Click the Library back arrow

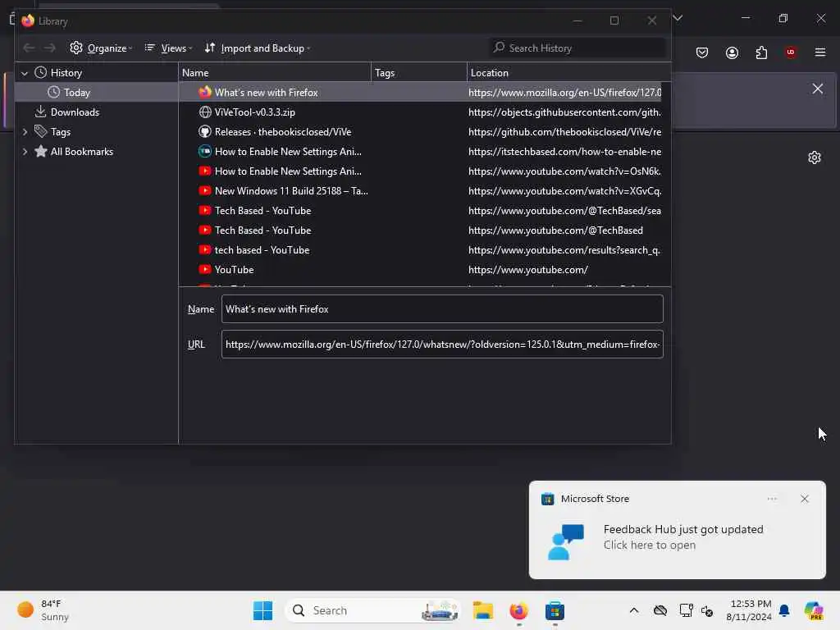point(29,48)
